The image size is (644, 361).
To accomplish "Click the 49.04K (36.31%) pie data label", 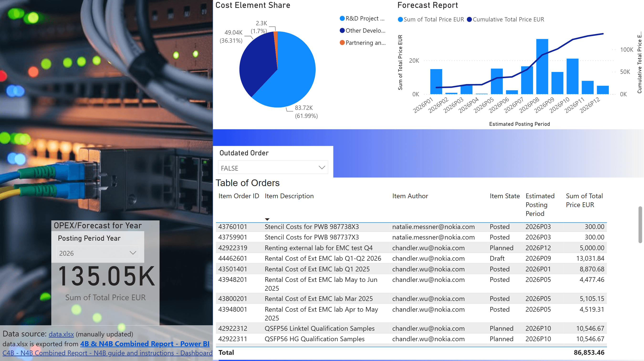I will (x=231, y=36).
